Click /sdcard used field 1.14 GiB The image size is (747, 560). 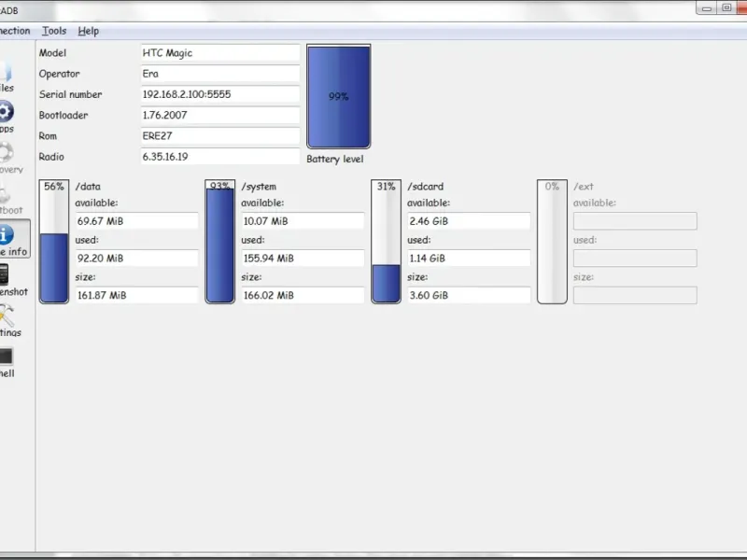tap(469, 259)
